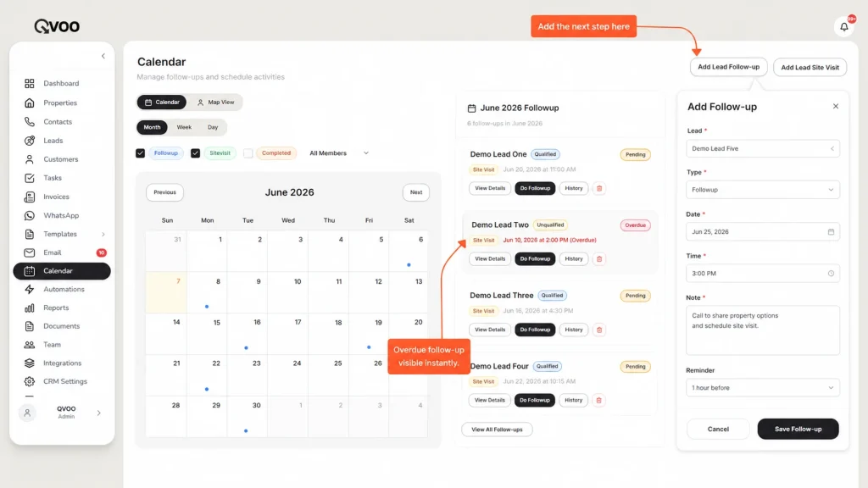Click the Qvoo logo
The width and height of the screenshot is (868, 488).
coord(57,26)
